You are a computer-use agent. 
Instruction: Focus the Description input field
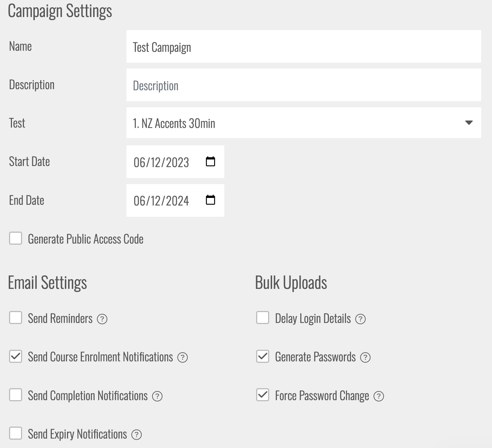coord(304,85)
